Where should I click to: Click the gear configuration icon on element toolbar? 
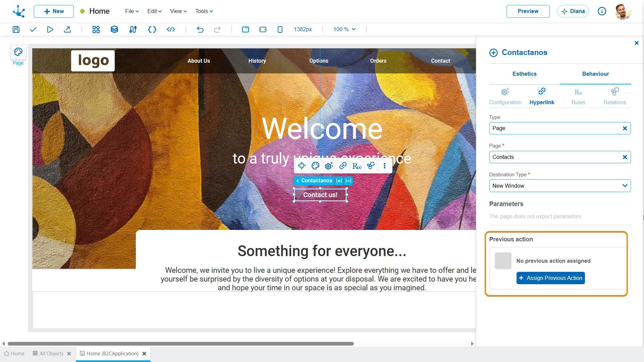(329, 166)
